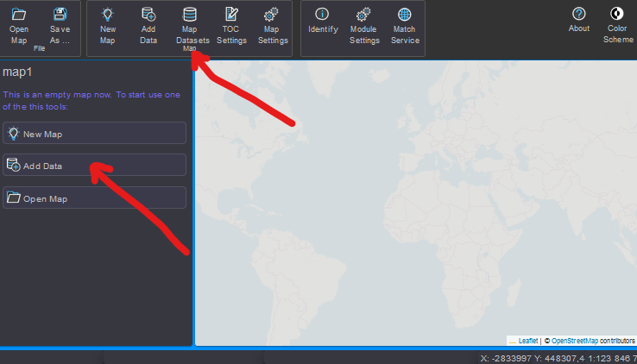The image size is (637, 364).
Task: Select the map1 title text
Action: [x=17, y=72]
